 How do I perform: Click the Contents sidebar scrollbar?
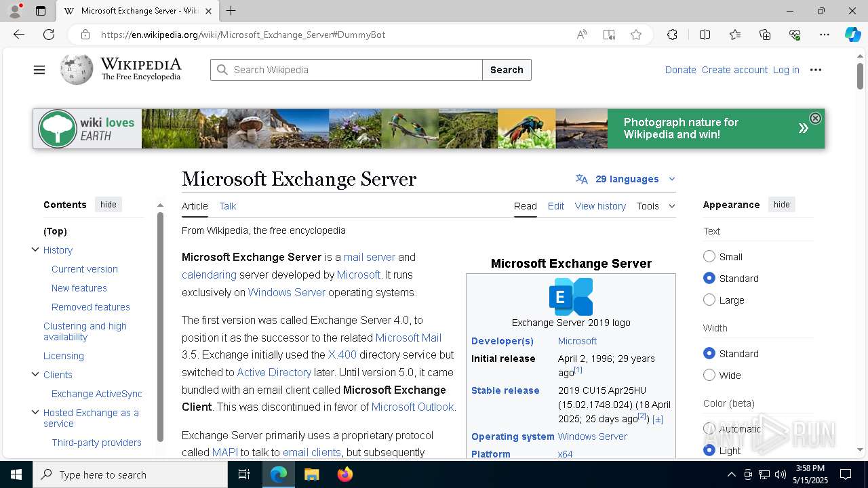[x=160, y=327]
